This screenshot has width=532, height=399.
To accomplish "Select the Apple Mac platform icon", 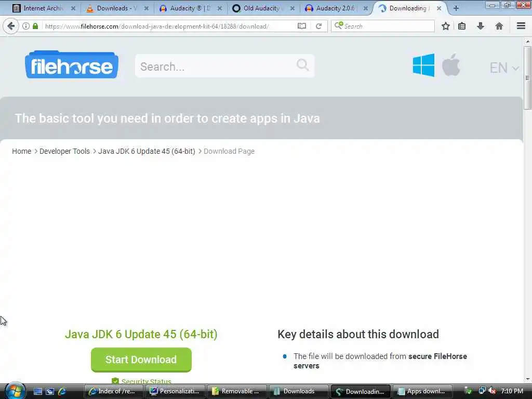I will (451, 64).
